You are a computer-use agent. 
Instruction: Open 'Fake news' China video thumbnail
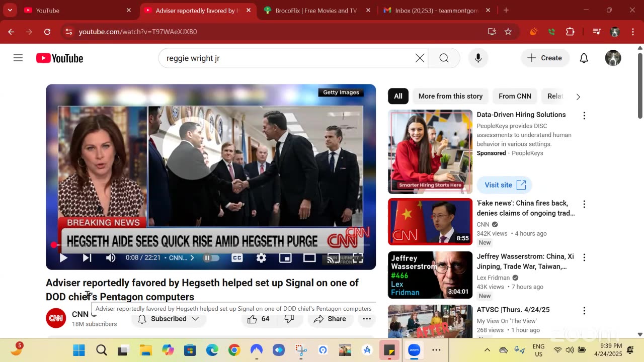coord(430,222)
